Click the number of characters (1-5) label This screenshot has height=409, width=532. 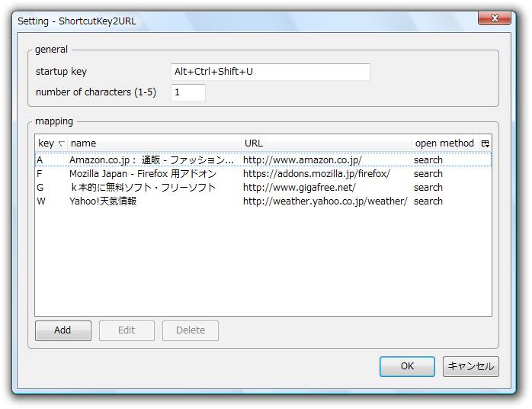coord(96,92)
